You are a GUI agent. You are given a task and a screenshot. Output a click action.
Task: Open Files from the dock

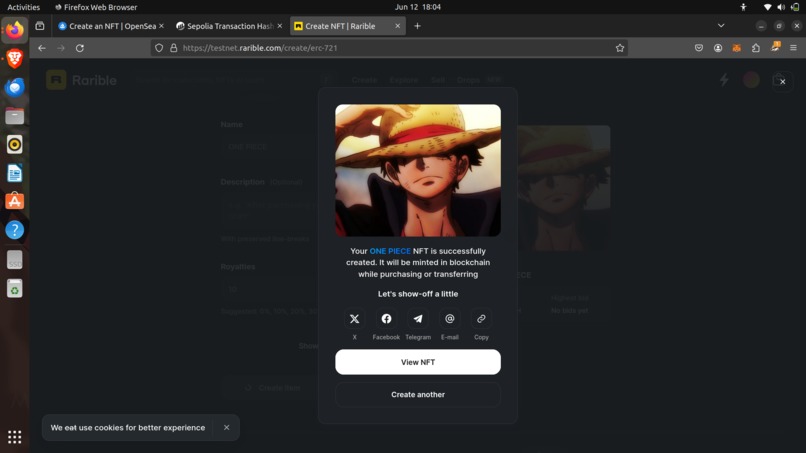14,116
